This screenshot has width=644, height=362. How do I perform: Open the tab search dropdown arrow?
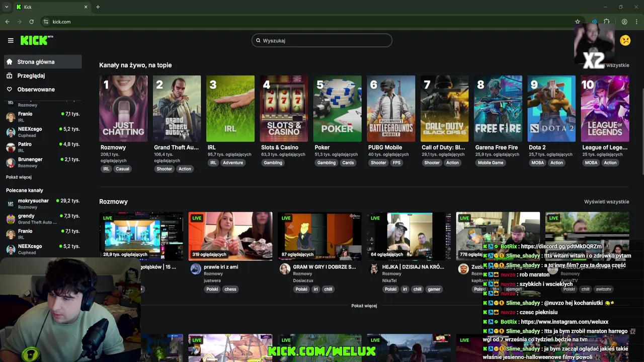pos(7,7)
